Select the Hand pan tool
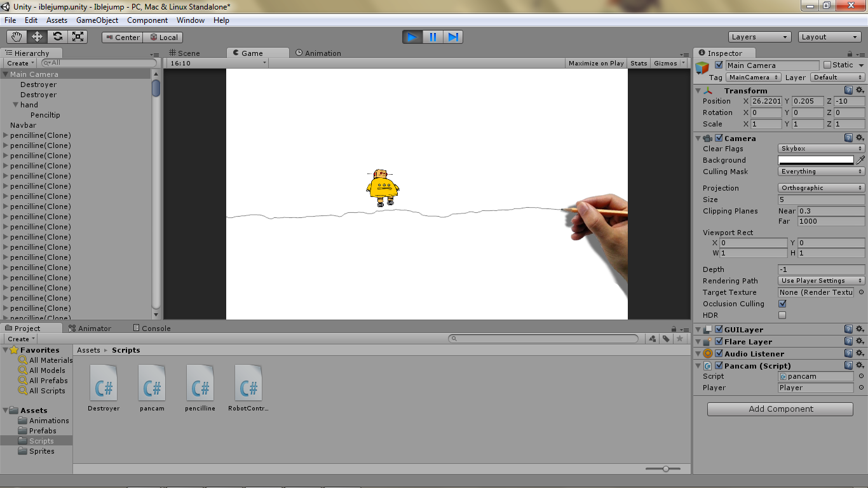Viewport: 868px width, 488px height. pos(17,36)
